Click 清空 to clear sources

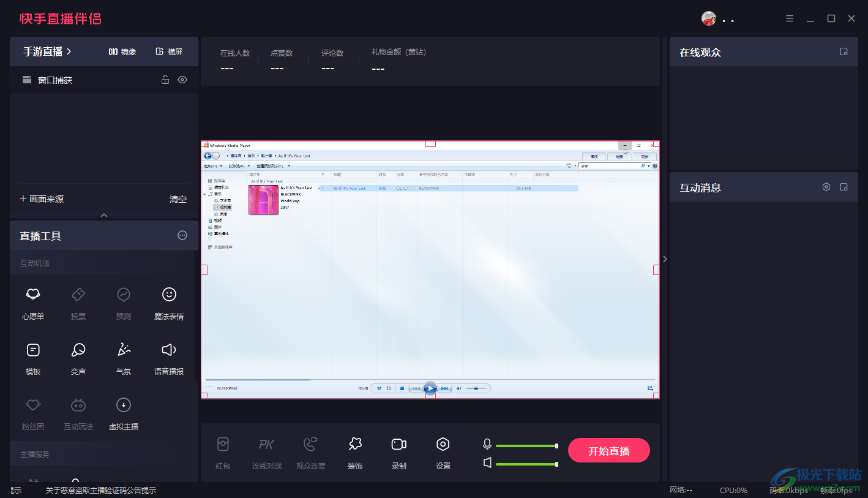pyautogui.click(x=178, y=198)
